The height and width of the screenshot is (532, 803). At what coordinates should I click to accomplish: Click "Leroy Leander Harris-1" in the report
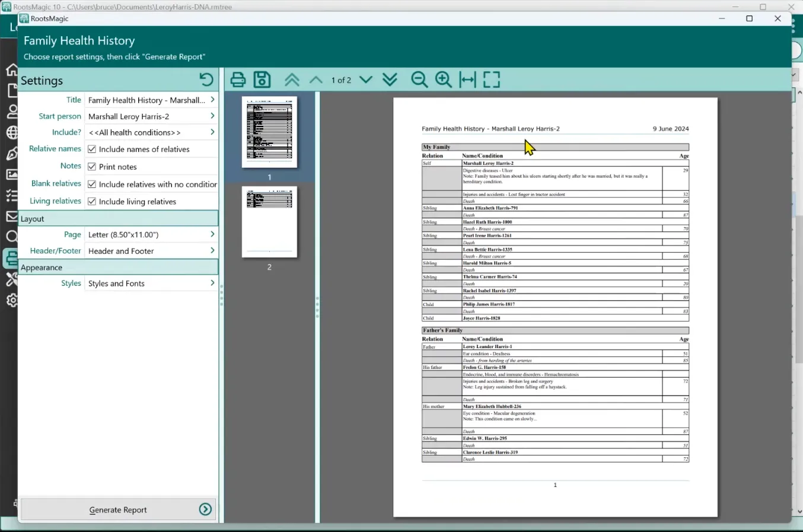point(487,346)
